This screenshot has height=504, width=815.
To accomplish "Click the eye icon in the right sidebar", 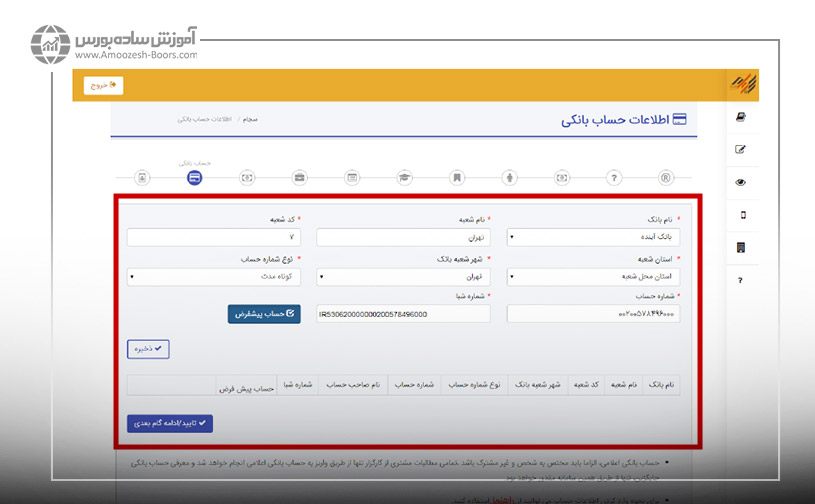I will 740,182.
